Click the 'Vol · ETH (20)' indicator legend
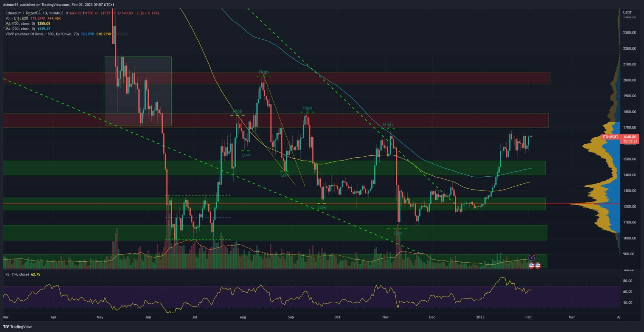The height and width of the screenshot is (332, 644). [x=17, y=18]
